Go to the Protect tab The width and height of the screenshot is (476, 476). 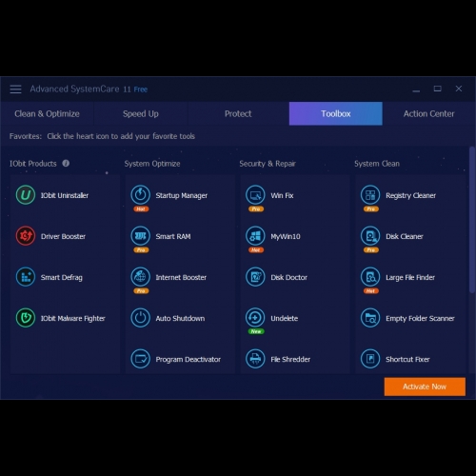pos(238,113)
